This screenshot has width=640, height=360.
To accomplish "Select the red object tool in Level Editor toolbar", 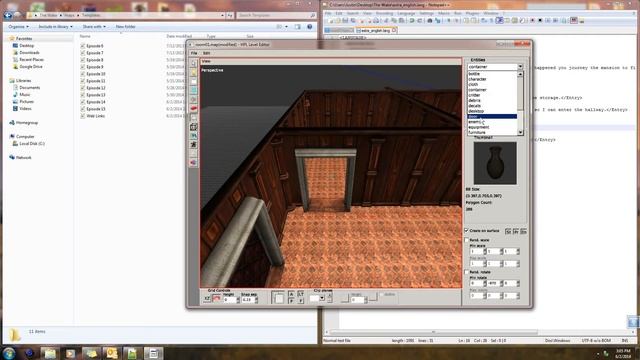I will [193, 109].
